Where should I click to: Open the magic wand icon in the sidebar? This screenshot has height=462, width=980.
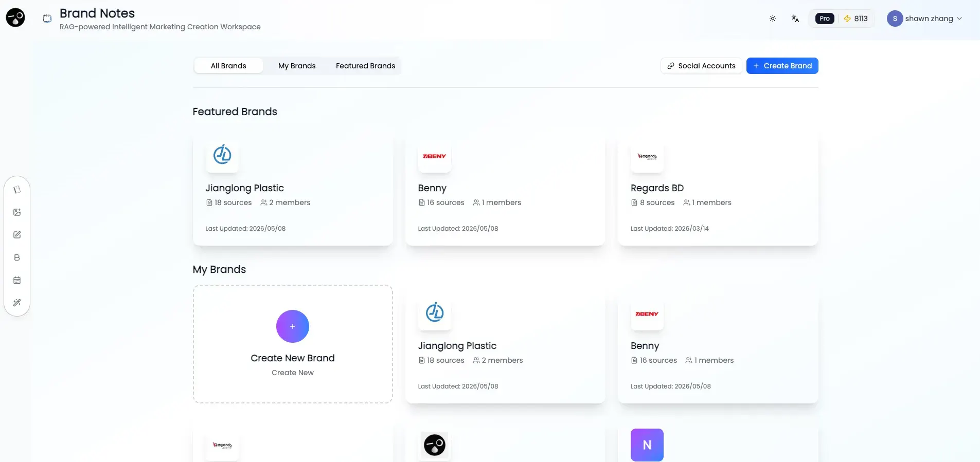[17, 303]
